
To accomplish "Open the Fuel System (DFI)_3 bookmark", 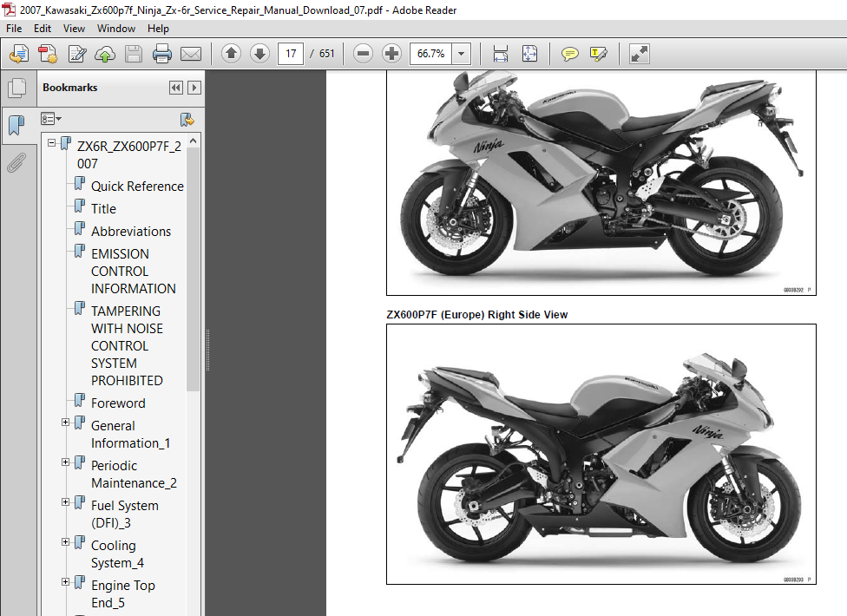I will [125, 514].
